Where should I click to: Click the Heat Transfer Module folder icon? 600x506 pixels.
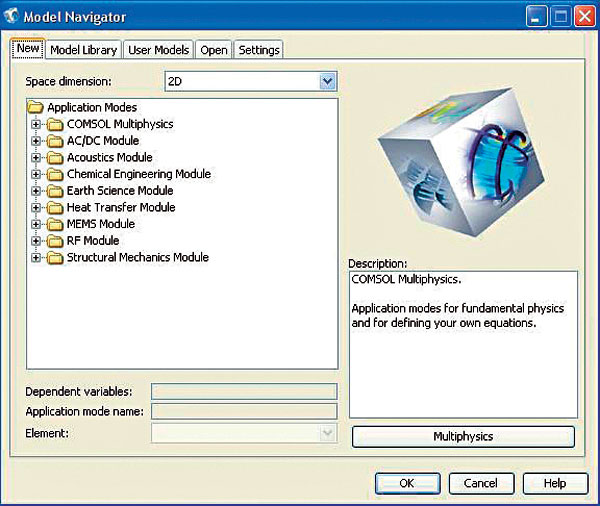55,207
